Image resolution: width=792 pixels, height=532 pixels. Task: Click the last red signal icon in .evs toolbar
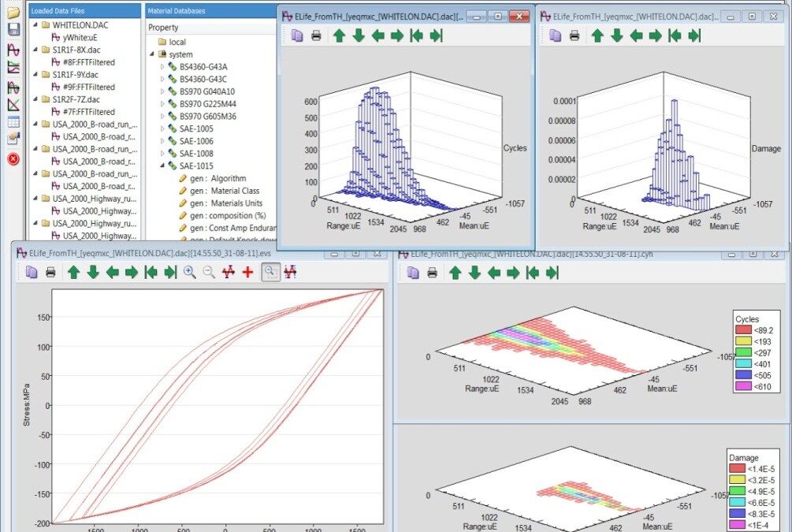click(290, 273)
